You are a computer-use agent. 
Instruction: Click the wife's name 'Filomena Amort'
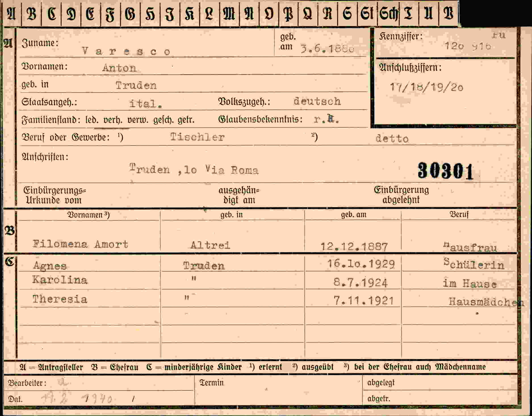(80, 244)
